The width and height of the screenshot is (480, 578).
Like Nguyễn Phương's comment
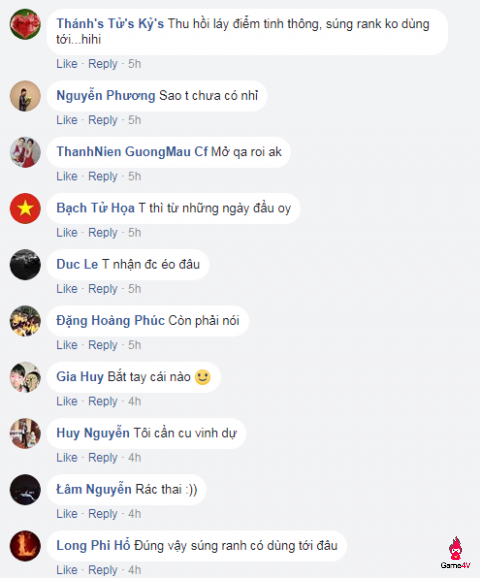[67, 120]
